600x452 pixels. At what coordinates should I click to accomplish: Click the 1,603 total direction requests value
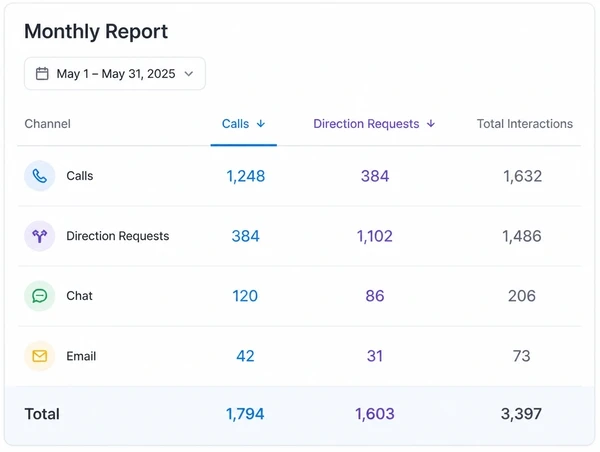pyautogui.click(x=375, y=414)
